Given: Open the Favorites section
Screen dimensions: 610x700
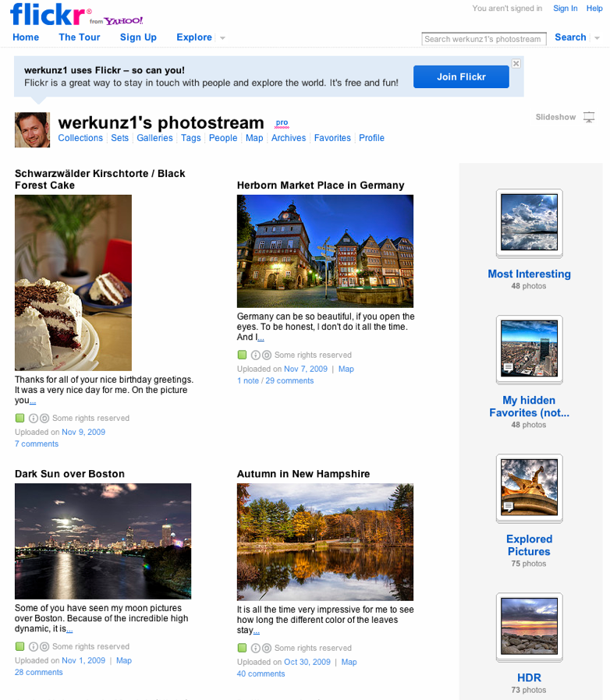Looking at the screenshot, I should (332, 138).
